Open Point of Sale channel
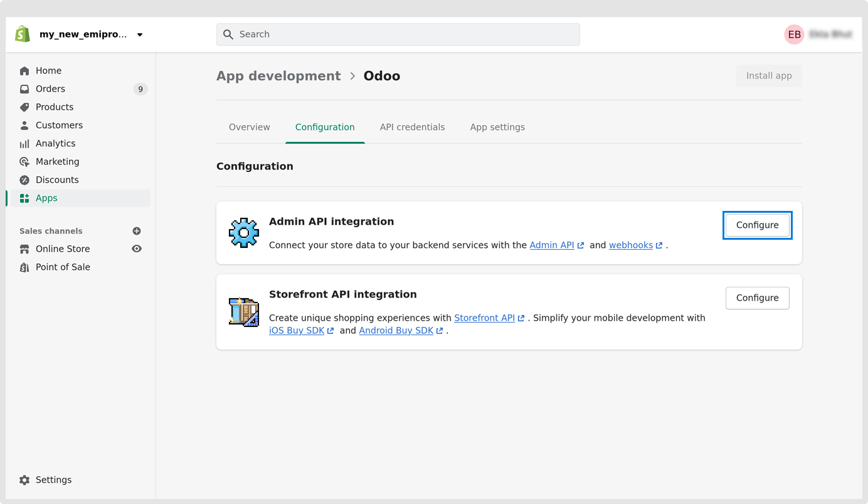The height and width of the screenshot is (504, 868). click(63, 267)
